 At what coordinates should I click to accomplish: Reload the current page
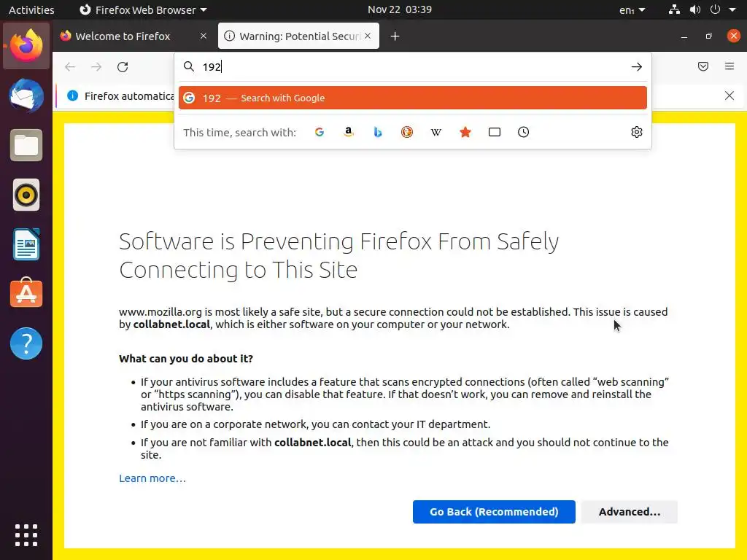coord(123,67)
